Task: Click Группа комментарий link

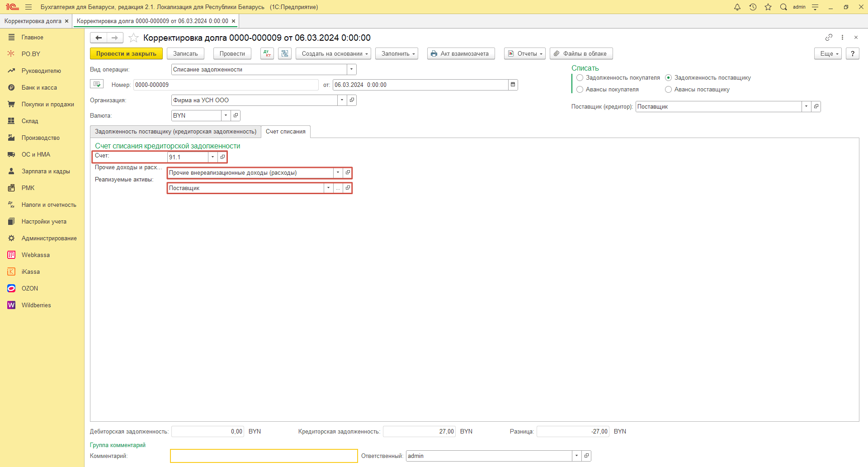Action: coord(118,445)
